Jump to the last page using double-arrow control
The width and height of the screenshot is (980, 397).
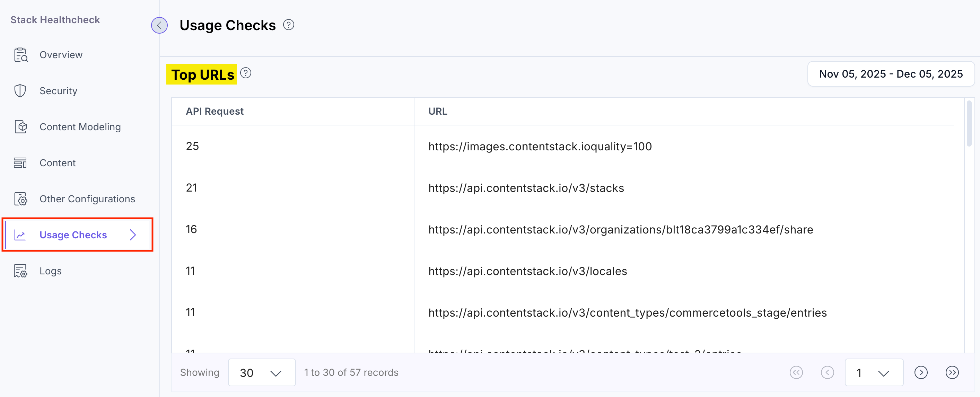click(952, 372)
